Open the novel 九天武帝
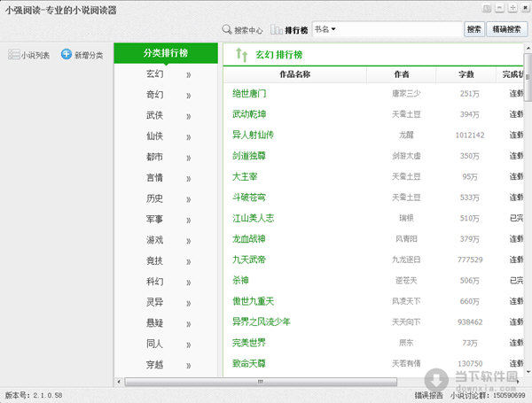 [x=249, y=260]
